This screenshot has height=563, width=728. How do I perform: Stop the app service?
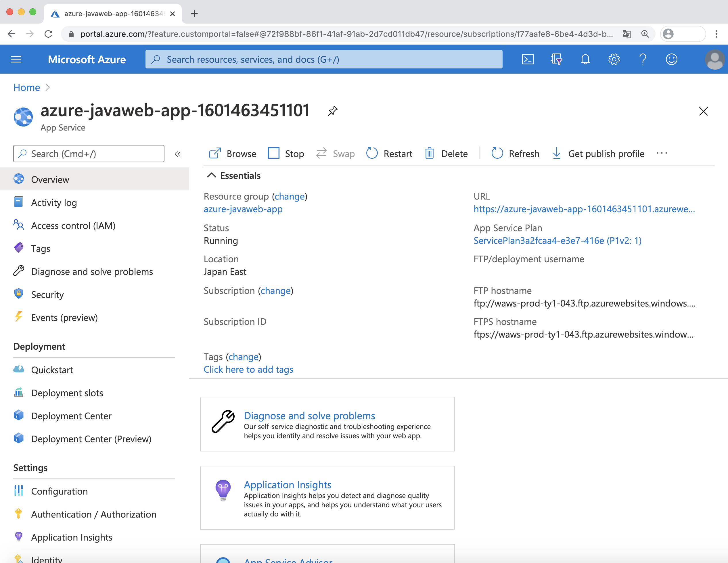286,154
